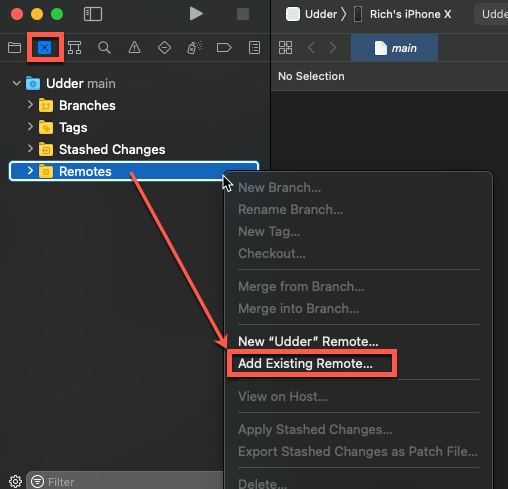Screen dimensions: 508x489
Task: Click the No Selection jump bar text
Action: [311, 76]
